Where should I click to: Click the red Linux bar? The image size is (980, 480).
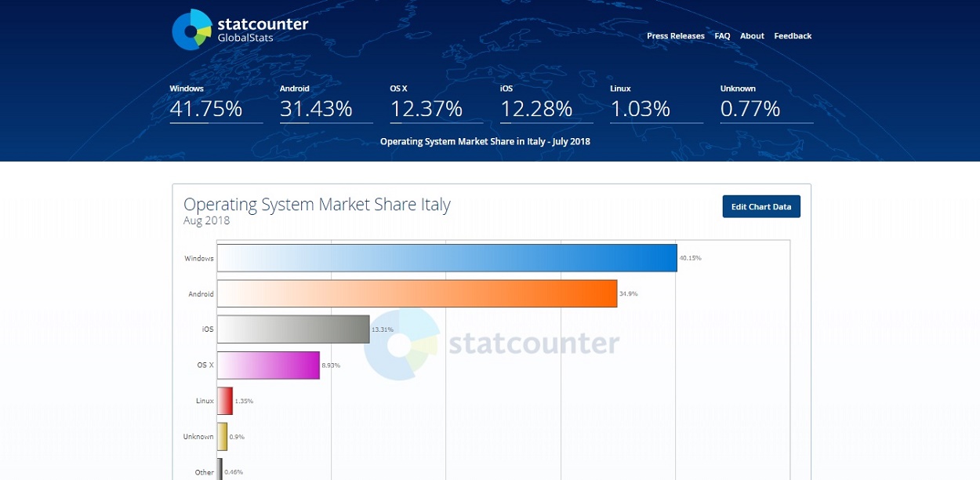click(x=225, y=401)
